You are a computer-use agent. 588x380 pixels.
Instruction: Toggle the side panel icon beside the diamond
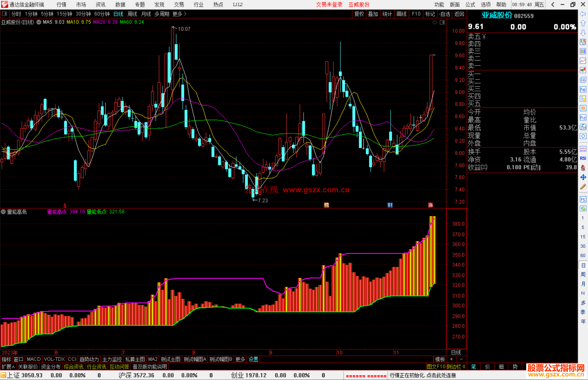[442, 22]
